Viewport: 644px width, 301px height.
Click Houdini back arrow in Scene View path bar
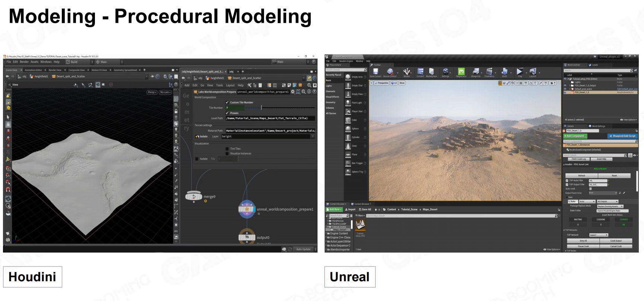pyautogui.click(x=7, y=76)
